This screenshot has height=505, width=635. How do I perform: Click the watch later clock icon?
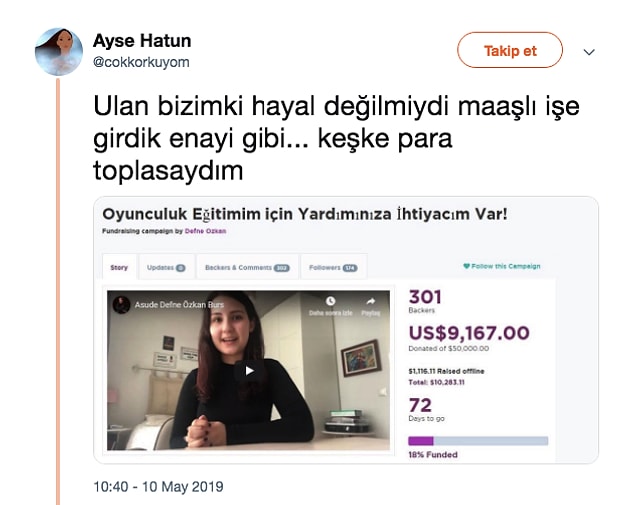(330, 301)
